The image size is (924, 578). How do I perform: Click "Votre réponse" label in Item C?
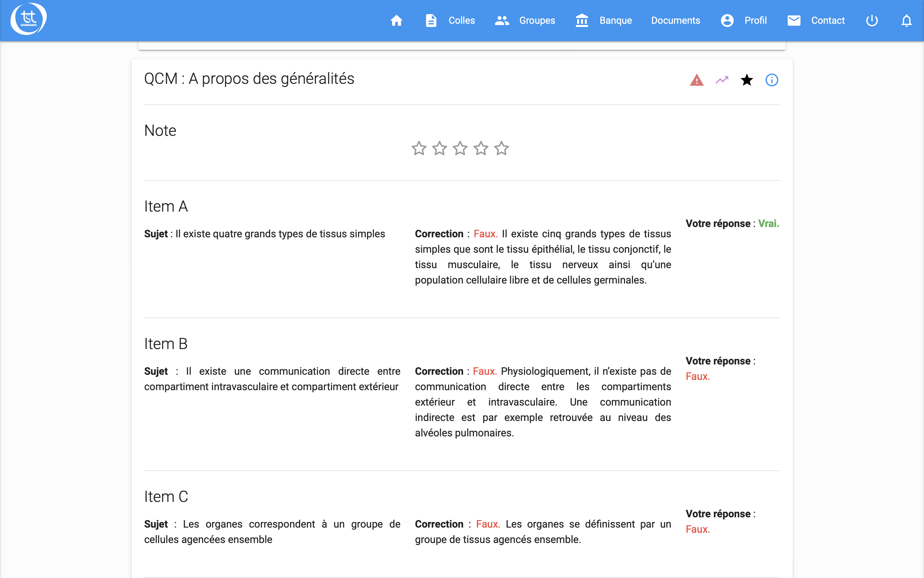click(x=718, y=514)
